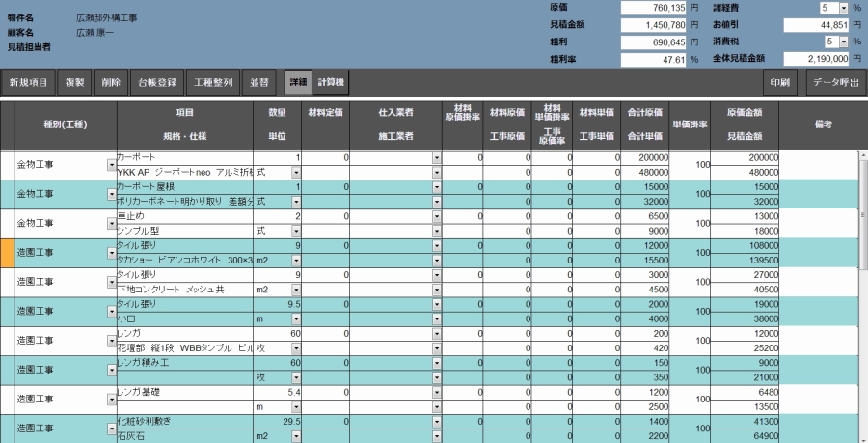Click the 種別(工種) column header
The image size is (868, 443).
[x=66, y=125]
